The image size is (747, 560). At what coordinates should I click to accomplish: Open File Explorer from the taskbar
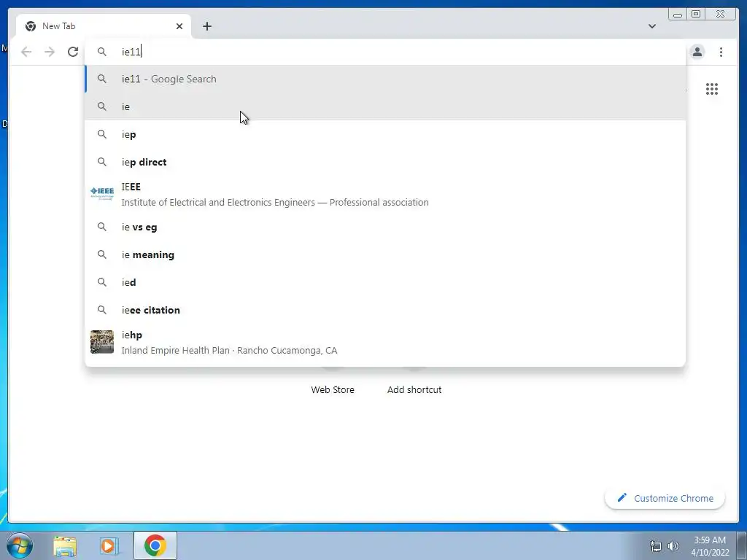click(x=65, y=545)
